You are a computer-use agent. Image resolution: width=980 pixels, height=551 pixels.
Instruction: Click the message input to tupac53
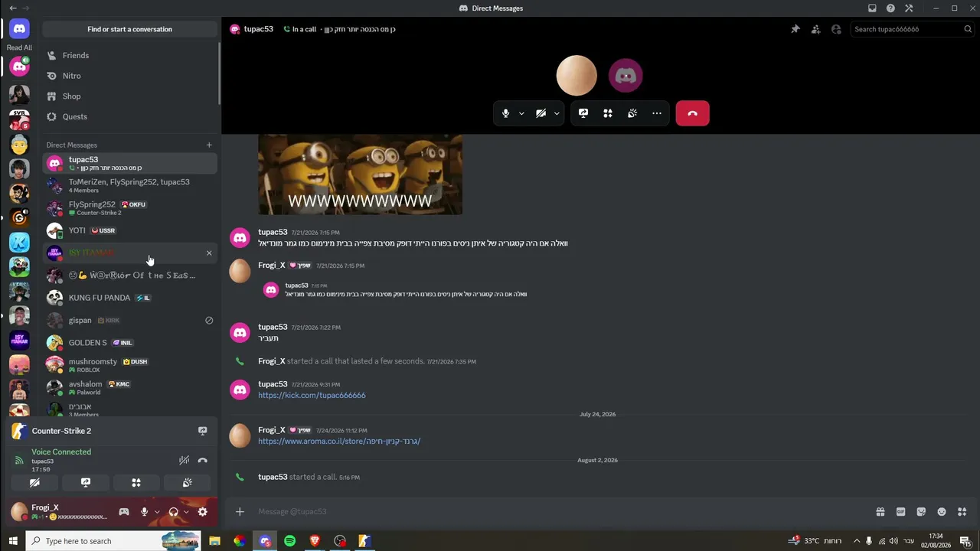pyautogui.click(x=563, y=511)
